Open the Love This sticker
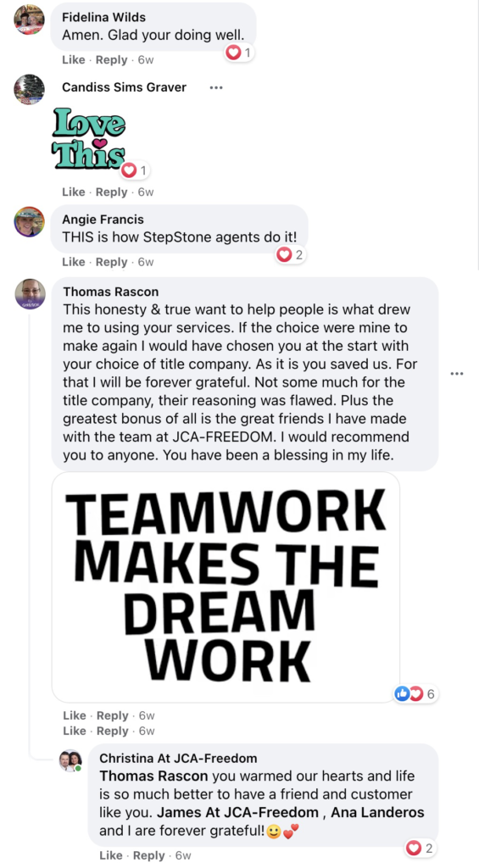The width and height of the screenshot is (479, 868). pyautogui.click(x=89, y=138)
